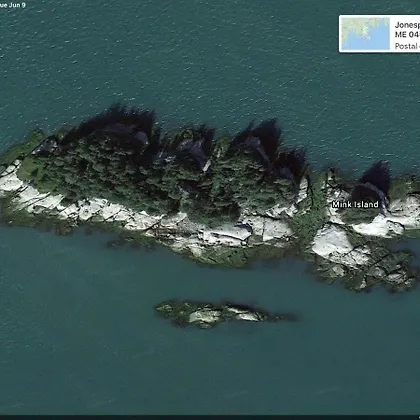Select the Mink Island map label
The height and width of the screenshot is (420, 420).
355,204
